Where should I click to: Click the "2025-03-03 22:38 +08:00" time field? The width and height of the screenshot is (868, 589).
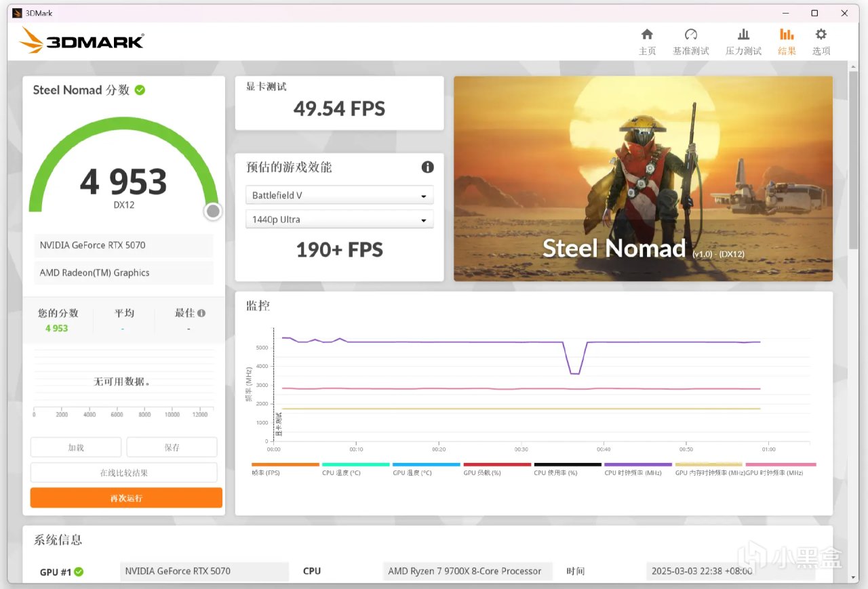[x=731, y=571]
